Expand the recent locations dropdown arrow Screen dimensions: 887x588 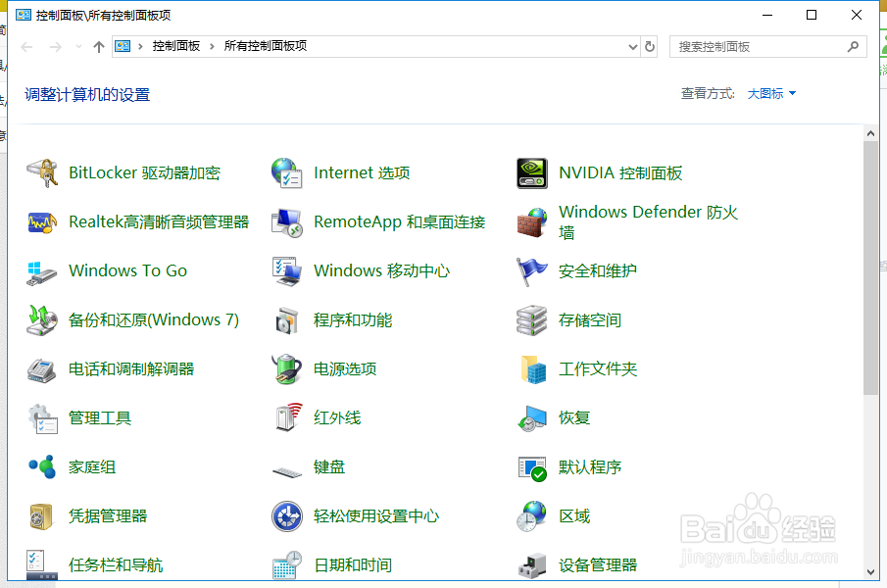pyautogui.click(x=78, y=47)
